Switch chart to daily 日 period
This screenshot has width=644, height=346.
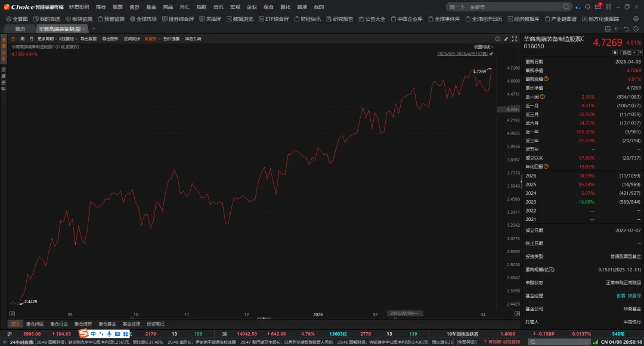pos(13,39)
